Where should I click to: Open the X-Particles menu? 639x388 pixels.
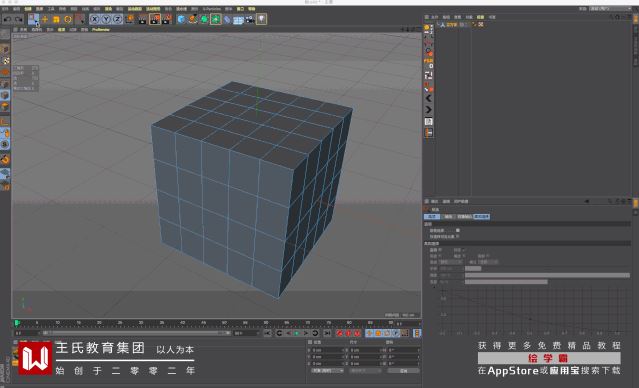tap(212, 9)
